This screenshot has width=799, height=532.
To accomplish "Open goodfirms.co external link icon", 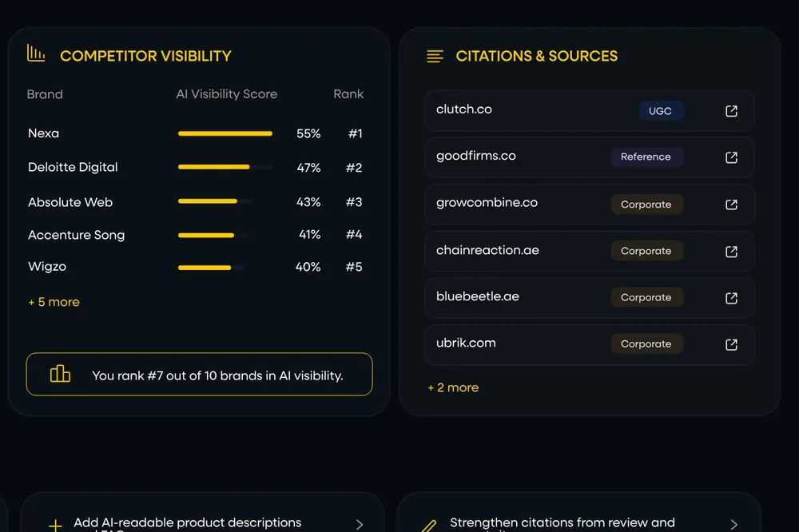I will [731, 157].
